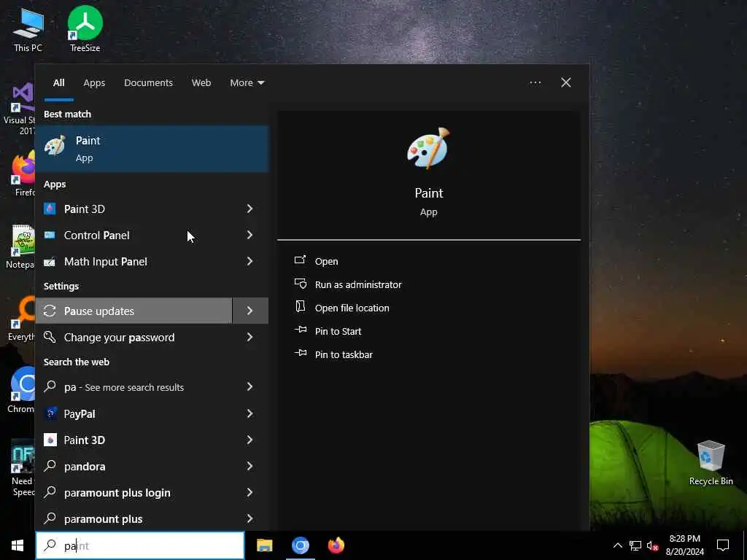Select the pandora web suggestion
Screen dimensions: 747x560
[x=134, y=466]
